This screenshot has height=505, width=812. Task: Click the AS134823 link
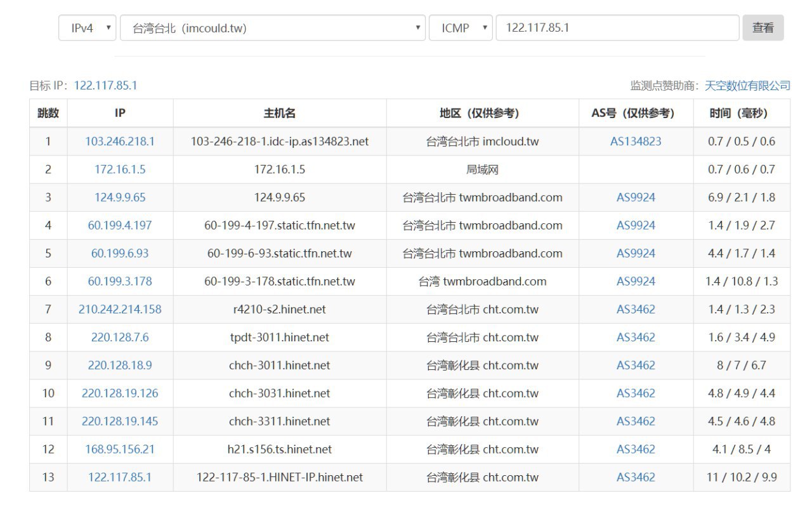[636, 141]
